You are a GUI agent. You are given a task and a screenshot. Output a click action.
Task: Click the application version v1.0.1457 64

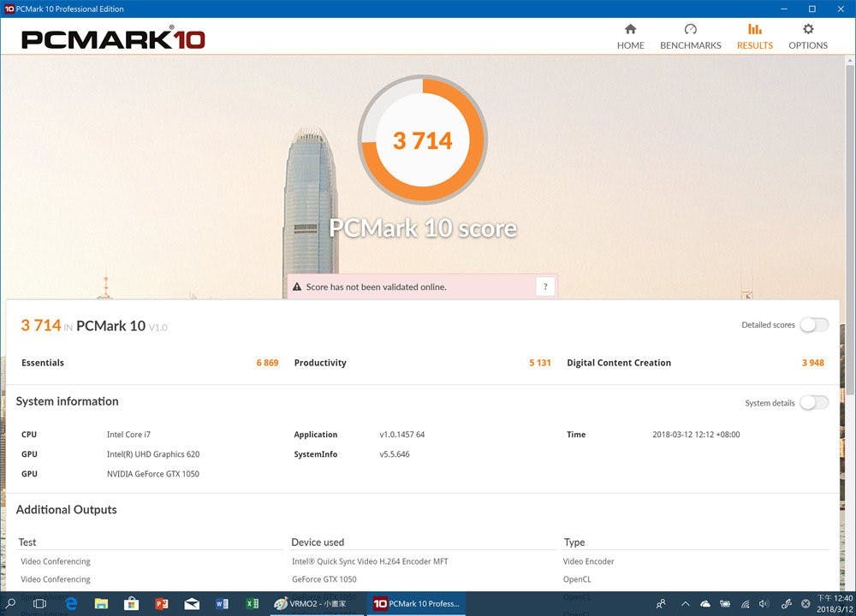(401, 435)
